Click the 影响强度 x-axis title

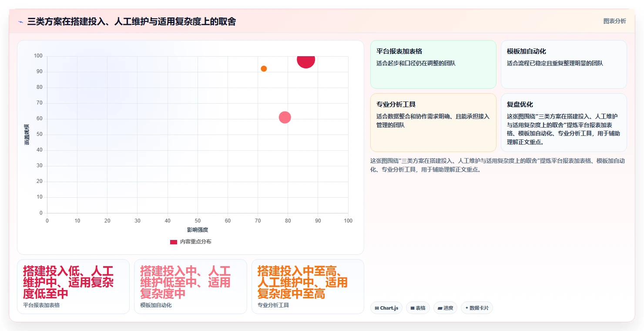tap(198, 230)
